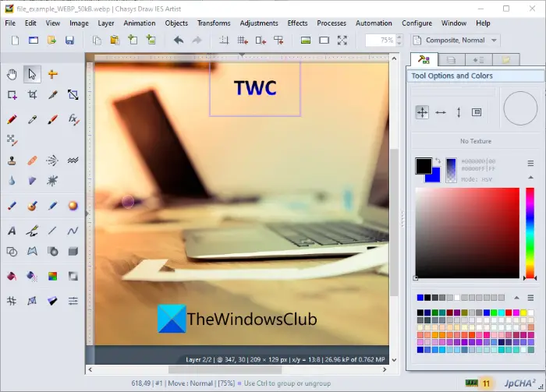
Task: Click the JpCHA status label
Action: pyautogui.click(x=519, y=383)
